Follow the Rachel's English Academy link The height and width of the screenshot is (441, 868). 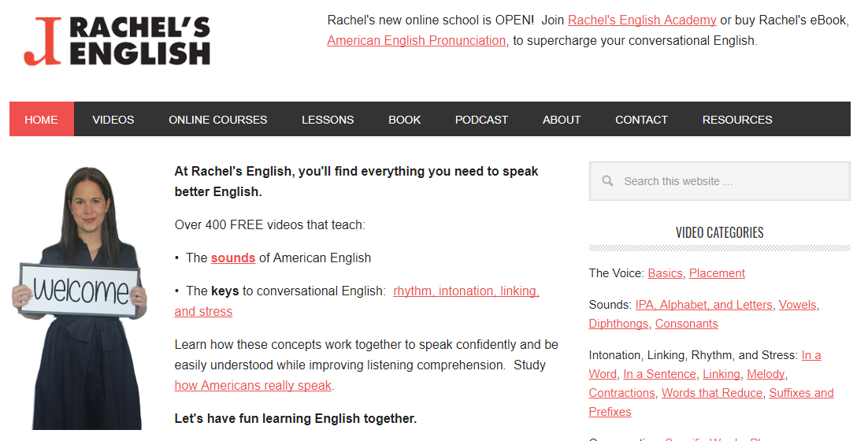642,20
